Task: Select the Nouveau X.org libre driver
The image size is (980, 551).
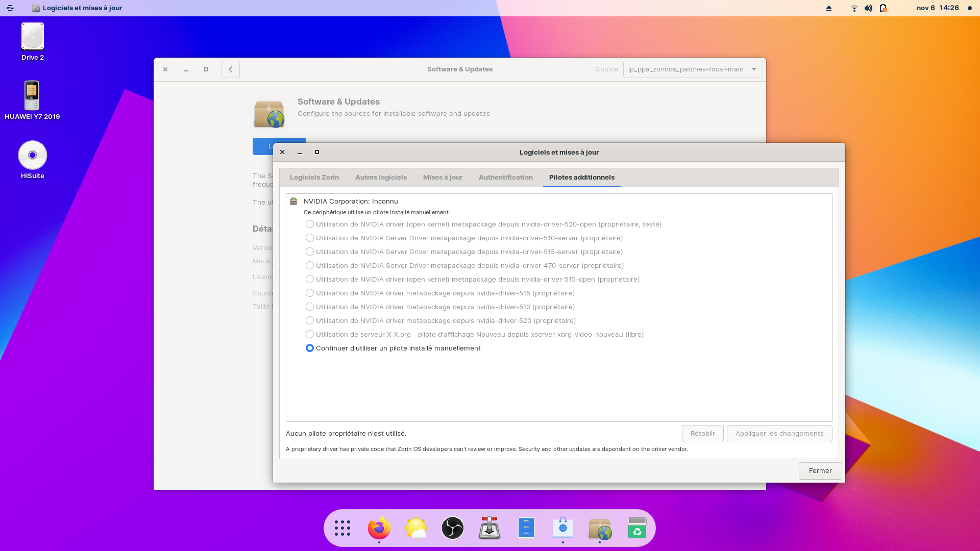Action: 310,334
